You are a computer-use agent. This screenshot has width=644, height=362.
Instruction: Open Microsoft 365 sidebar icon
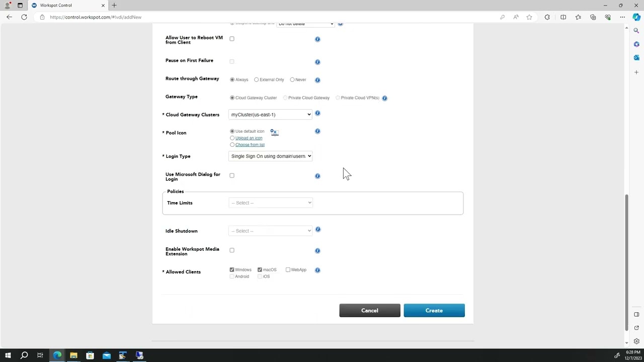point(636,44)
